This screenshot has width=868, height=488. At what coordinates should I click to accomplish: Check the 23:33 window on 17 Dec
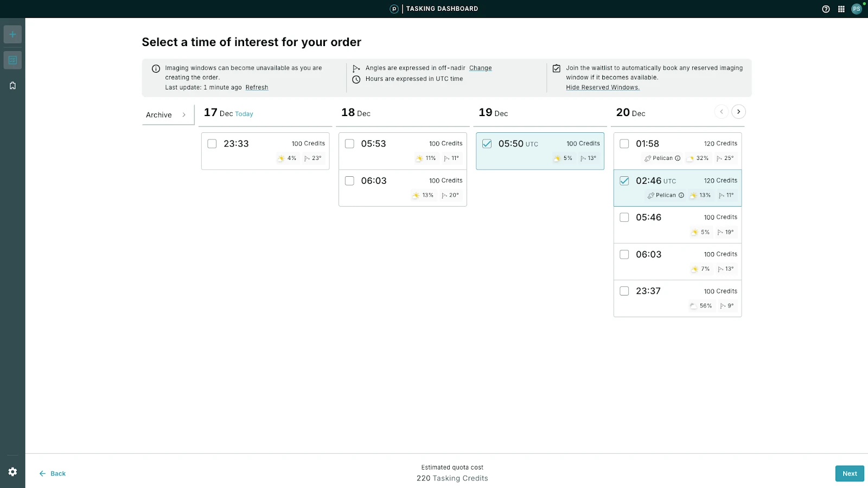[212, 144]
